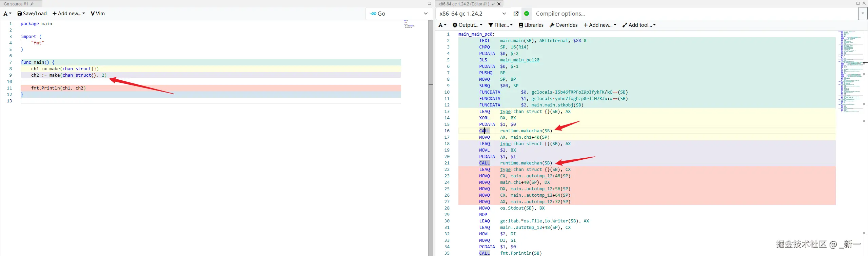Viewport: 868px width, 256px height.
Task: Click the green compilation status check icon
Action: click(526, 14)
